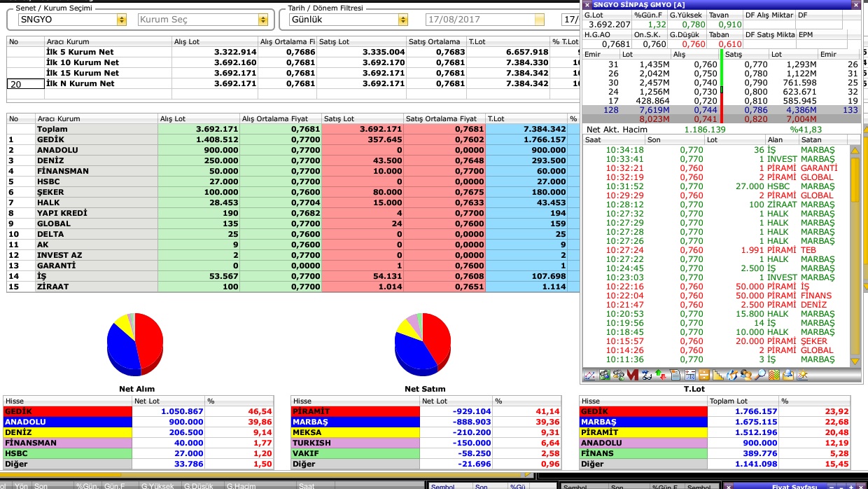868x489 pixels.
Task: Click the Tavan value 0,910
Action: pyautogui.click(x=730, y=25)
